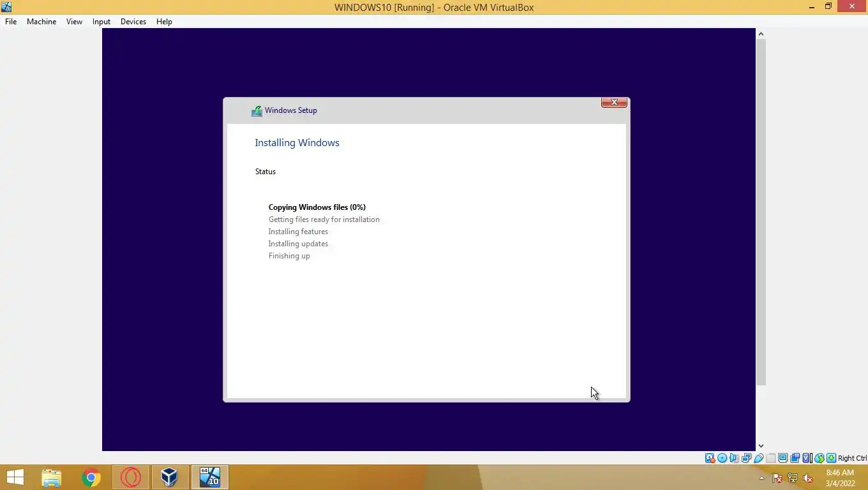Viewport: 868px width, 490px height.
Task: Click the 'Windows Setup' dialog title text
Action: pos(291,110)
